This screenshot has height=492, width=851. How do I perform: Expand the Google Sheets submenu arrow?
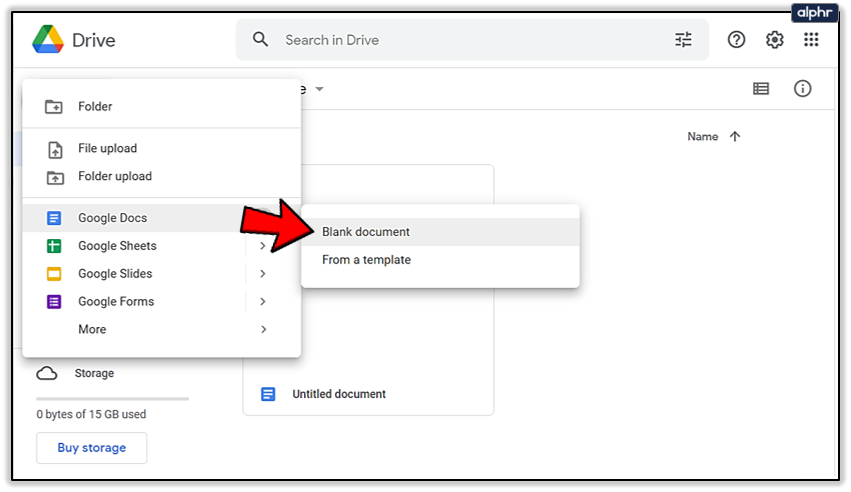click(263, 246)
